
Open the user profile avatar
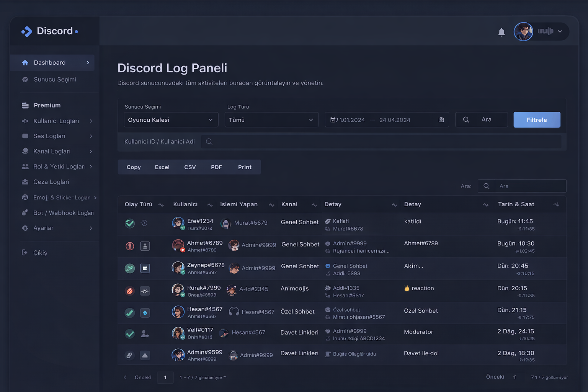523,31
